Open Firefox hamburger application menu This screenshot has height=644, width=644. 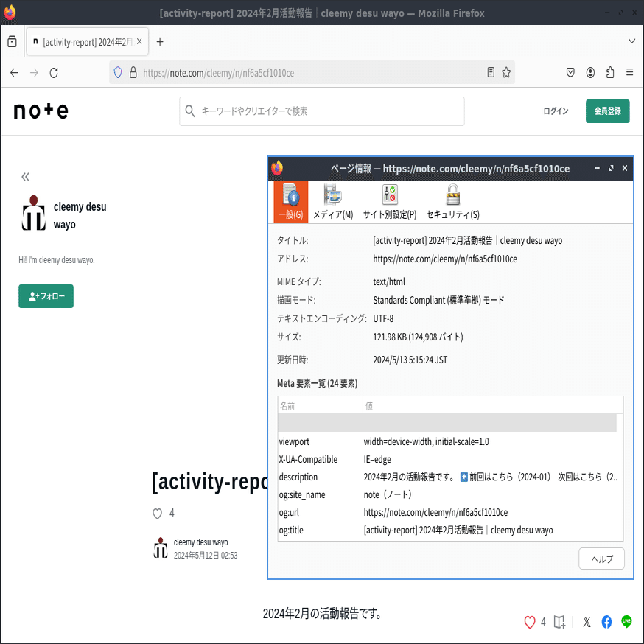(629, 73)
